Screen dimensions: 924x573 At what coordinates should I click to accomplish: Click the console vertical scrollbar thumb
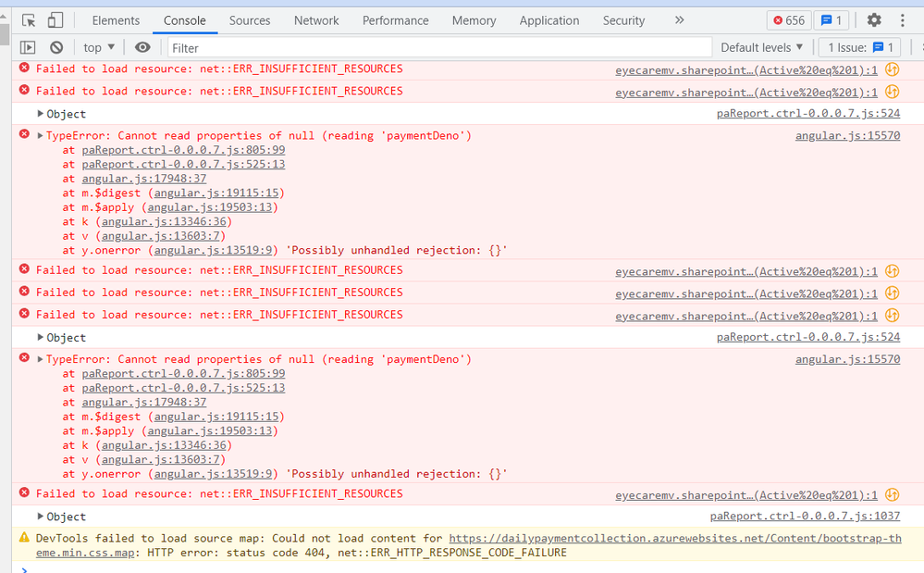[5, 35]
